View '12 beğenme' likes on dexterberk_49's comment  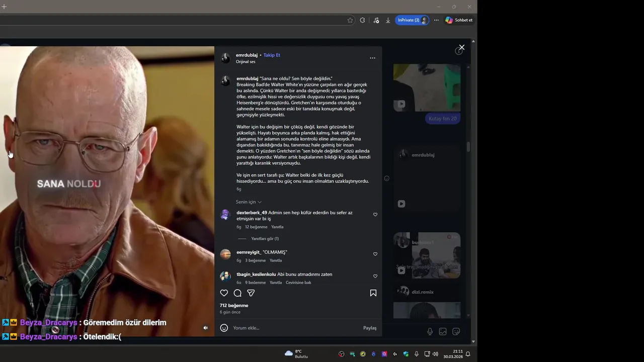(x=256, y=227)
